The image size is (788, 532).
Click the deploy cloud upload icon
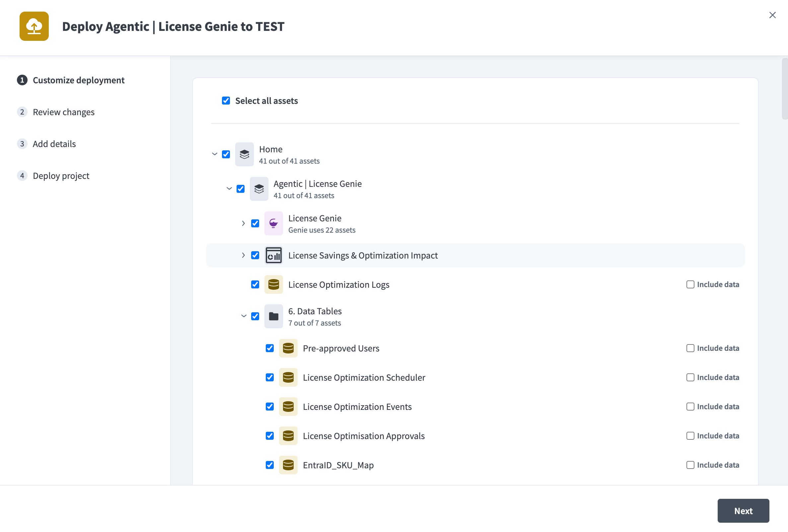click(34, 26)
